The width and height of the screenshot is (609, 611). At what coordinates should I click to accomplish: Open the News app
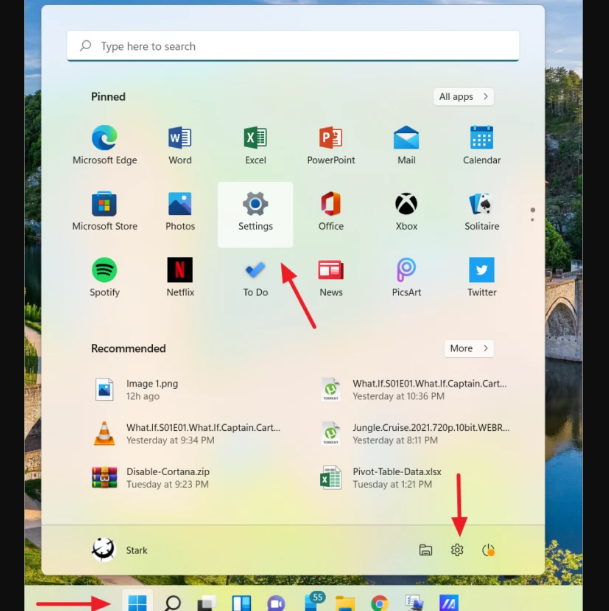(x=331, y=277)
